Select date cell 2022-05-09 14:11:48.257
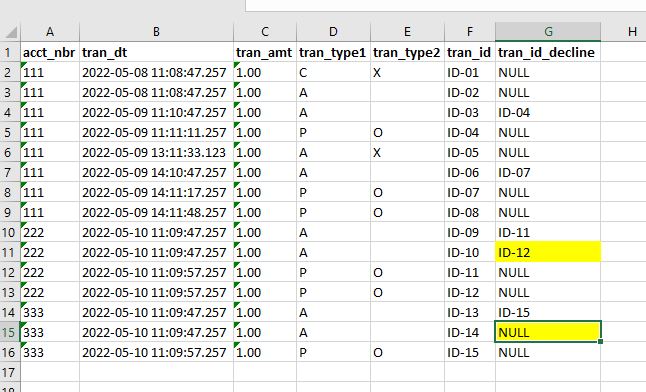 (157, 212)
